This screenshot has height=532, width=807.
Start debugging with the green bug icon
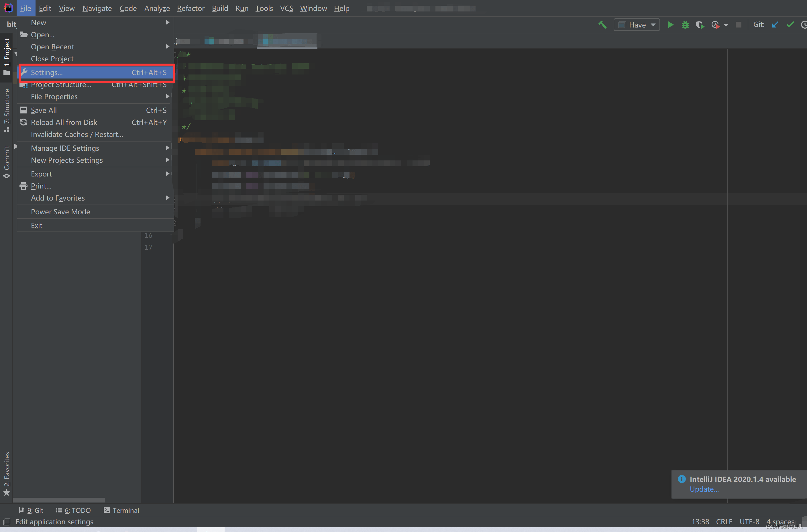tap(685, 25)
